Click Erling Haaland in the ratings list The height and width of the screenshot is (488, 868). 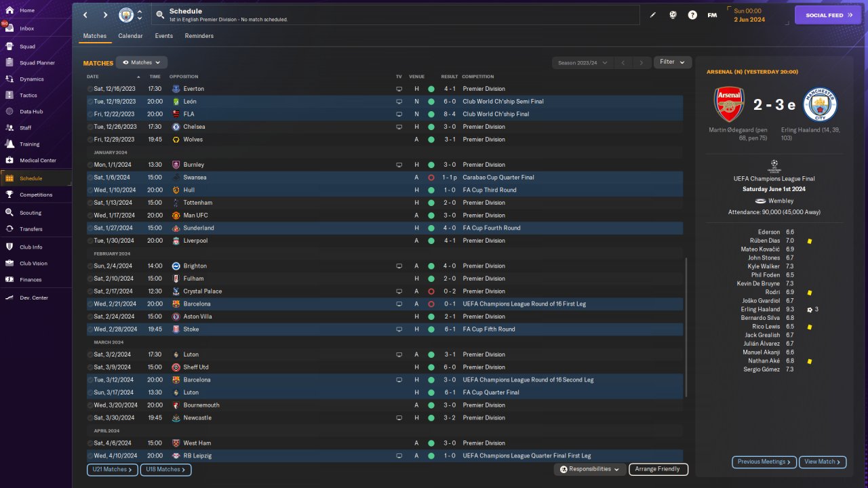coord(759,309)
